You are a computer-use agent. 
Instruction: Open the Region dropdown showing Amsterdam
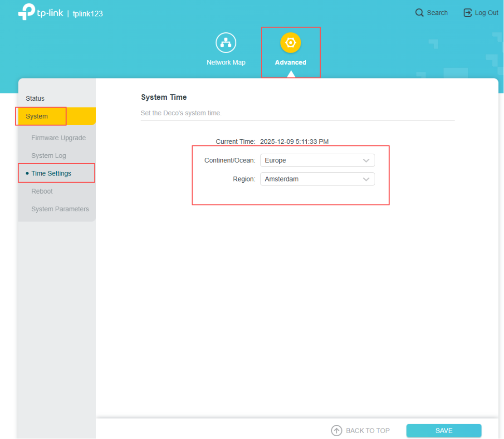[317, 179]
